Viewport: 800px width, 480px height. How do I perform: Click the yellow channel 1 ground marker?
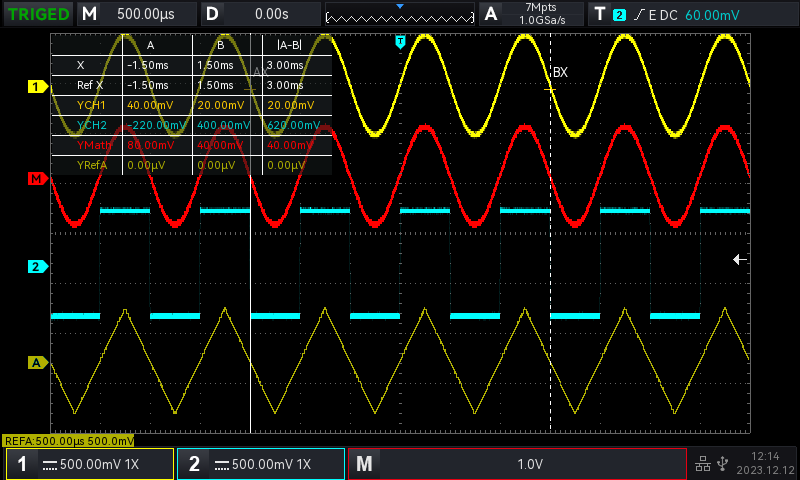coord(37,87)
